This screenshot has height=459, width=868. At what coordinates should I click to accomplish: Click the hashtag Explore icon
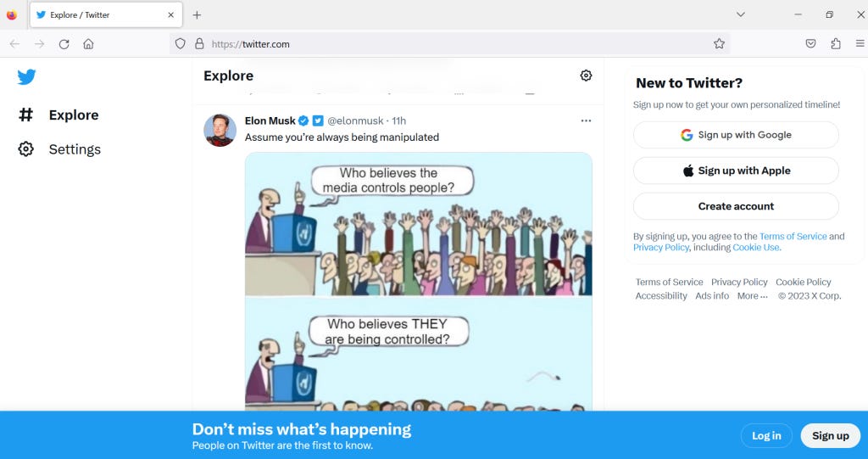click(x=26, y=115)
